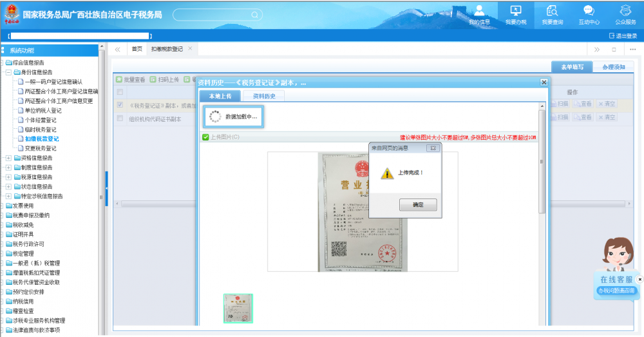Expand the 特定涉税信息报告 tree node

(8, 196)
